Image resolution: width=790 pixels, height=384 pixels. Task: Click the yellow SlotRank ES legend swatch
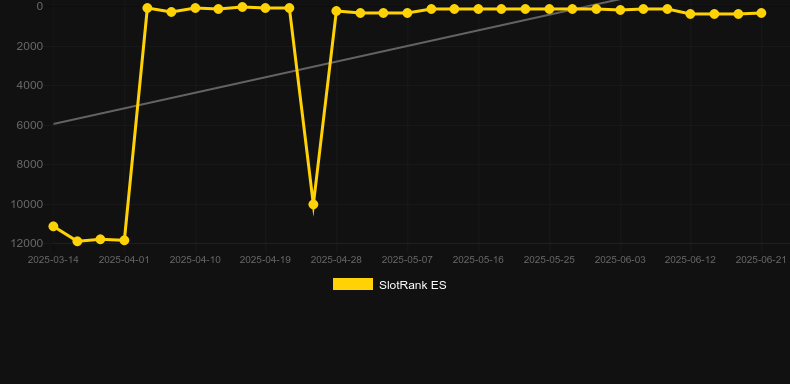pos(353,284)
